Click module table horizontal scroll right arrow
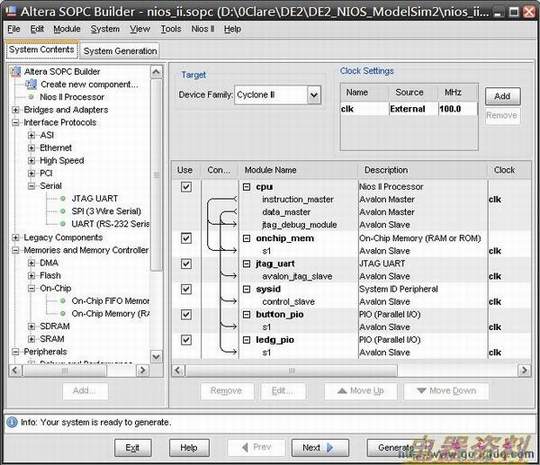540x465 pixels. [524, 371]
